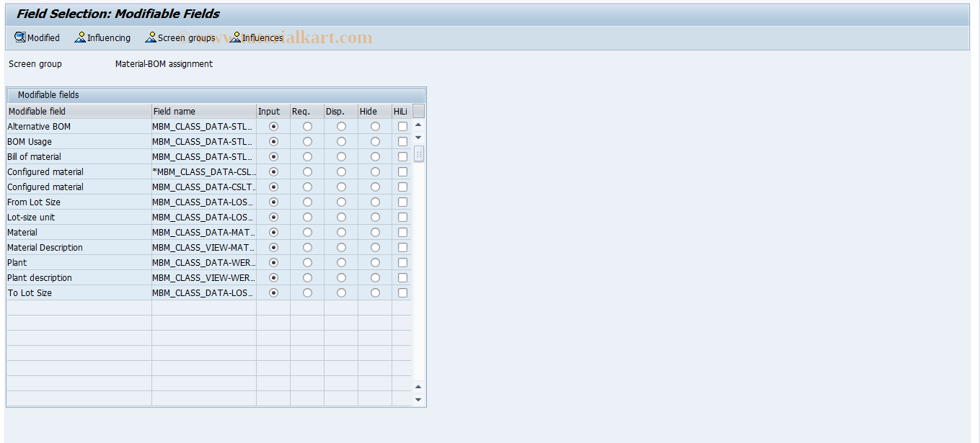This screenshot has height=443, width=980.
Task: Select Display option for BOM Usage
Action: (x=340, y=141)
